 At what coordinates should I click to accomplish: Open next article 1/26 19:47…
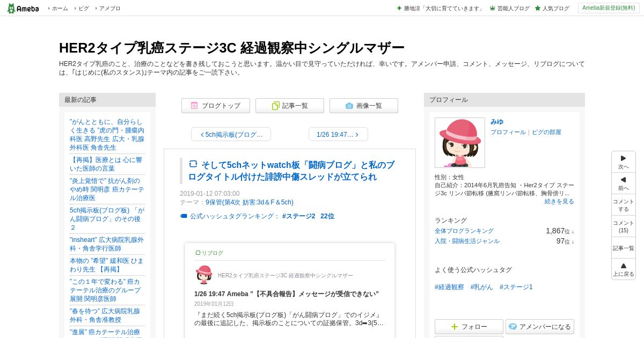pyautogui.click(x=338, y=134)
